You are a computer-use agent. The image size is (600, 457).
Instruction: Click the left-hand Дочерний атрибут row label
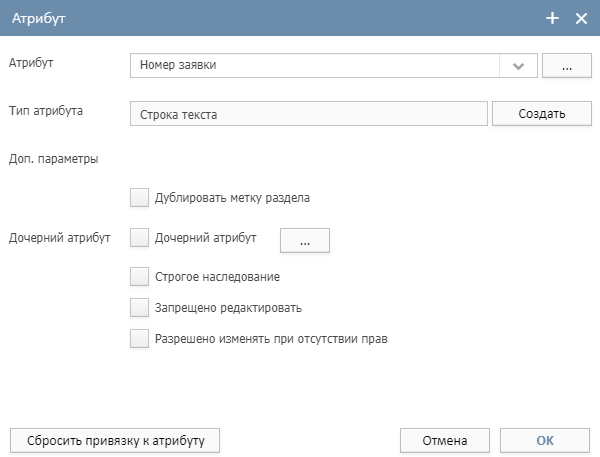pos(60,238)
